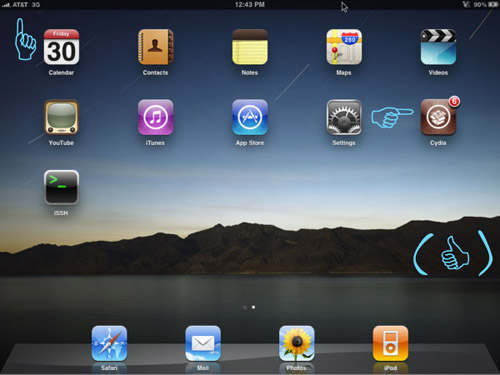
Task: Tap the Spotlight search page indicator
Action: pyautogui.click(x=245, y=307)
